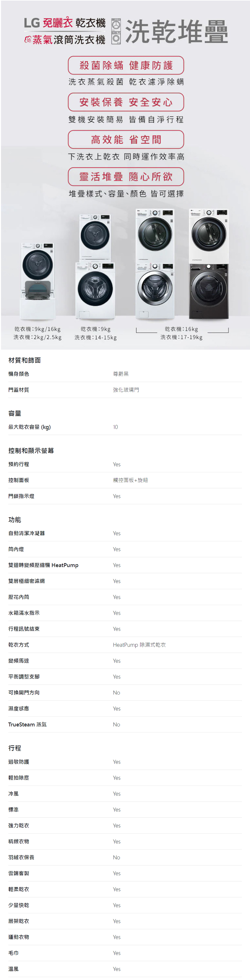Viewport: 250px width, 980px height.
Task: Click the 控制和顯示螢幕 section heading
Action: [31, 451]
